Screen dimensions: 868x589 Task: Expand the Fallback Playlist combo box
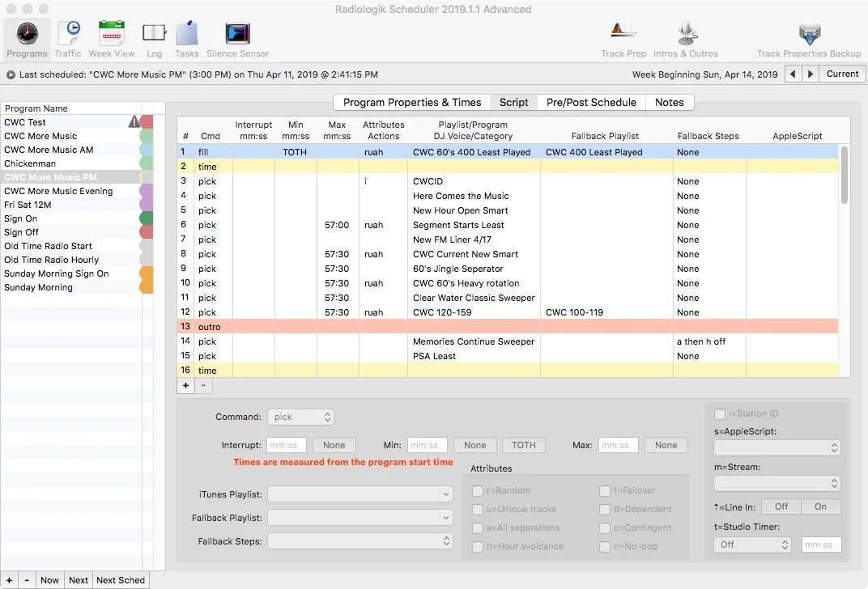pyautogui.click(x=445, y=519)
